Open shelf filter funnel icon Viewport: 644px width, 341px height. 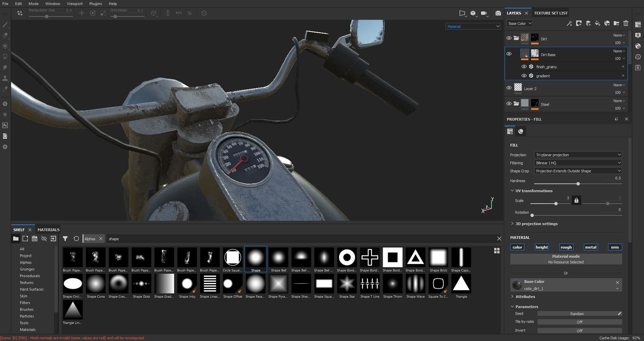point(65,239)
